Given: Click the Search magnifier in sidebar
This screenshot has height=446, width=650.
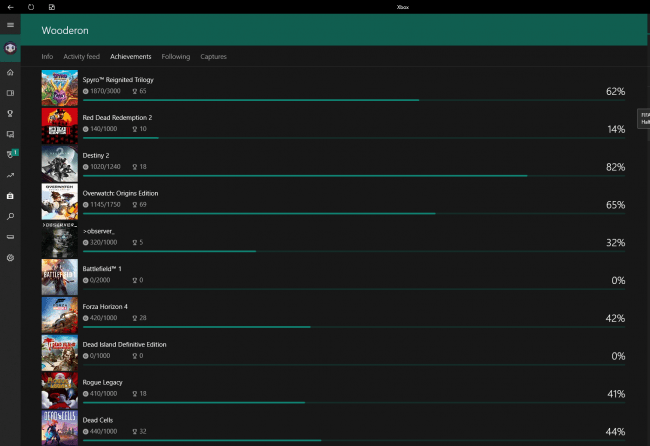Looking at the screenshot, I should [10, 216].
